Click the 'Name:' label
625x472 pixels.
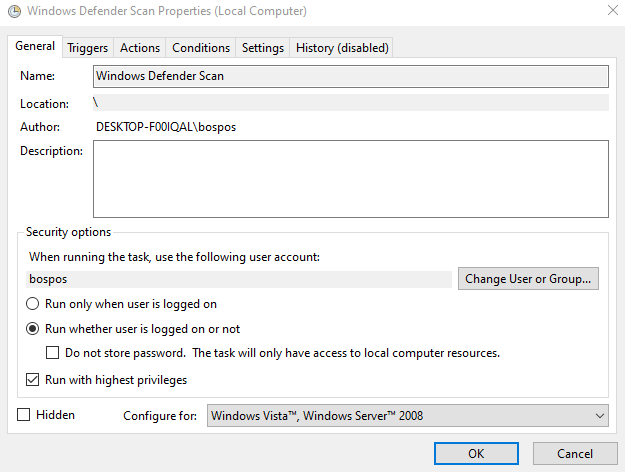(x=37, y=76)
